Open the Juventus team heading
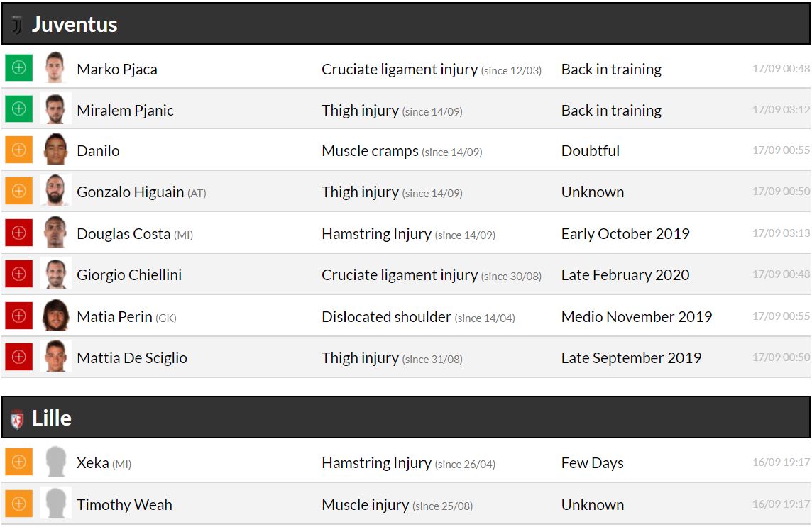Viewport: 812px width, 527px height. (75, 25)
